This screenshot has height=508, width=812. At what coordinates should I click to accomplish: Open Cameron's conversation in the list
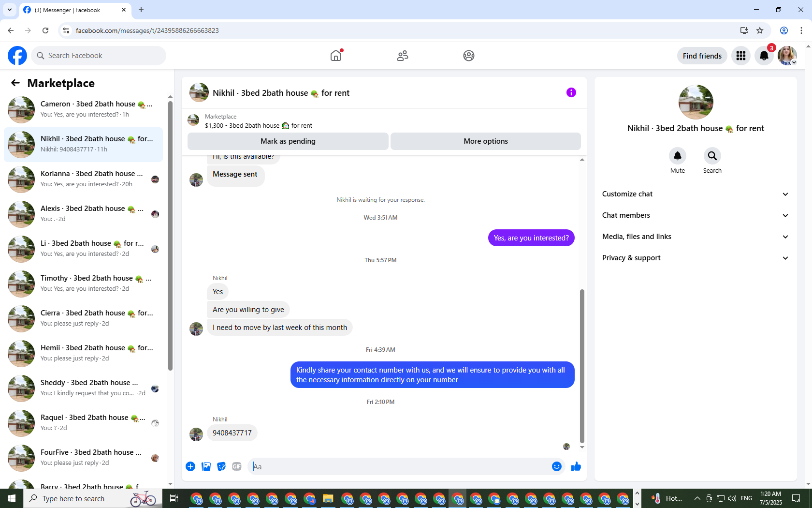[83, 109]
